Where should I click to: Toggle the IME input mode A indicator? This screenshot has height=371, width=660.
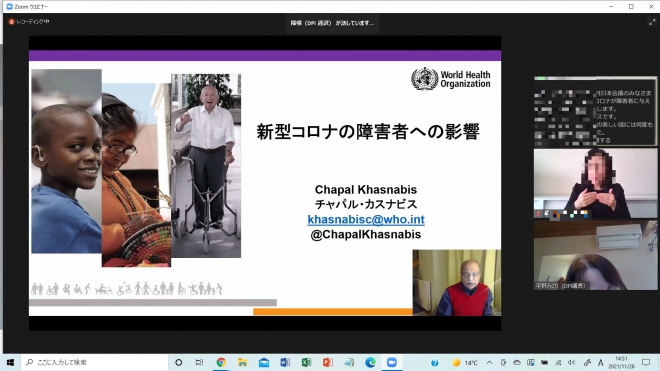tap(601, 363)
